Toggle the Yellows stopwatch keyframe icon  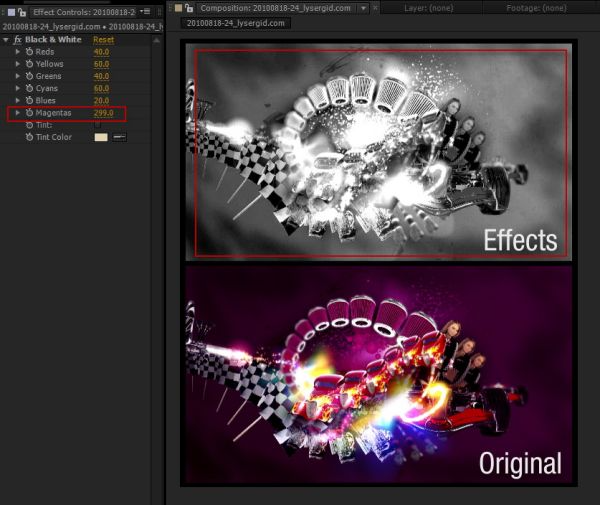click(29, 64)
